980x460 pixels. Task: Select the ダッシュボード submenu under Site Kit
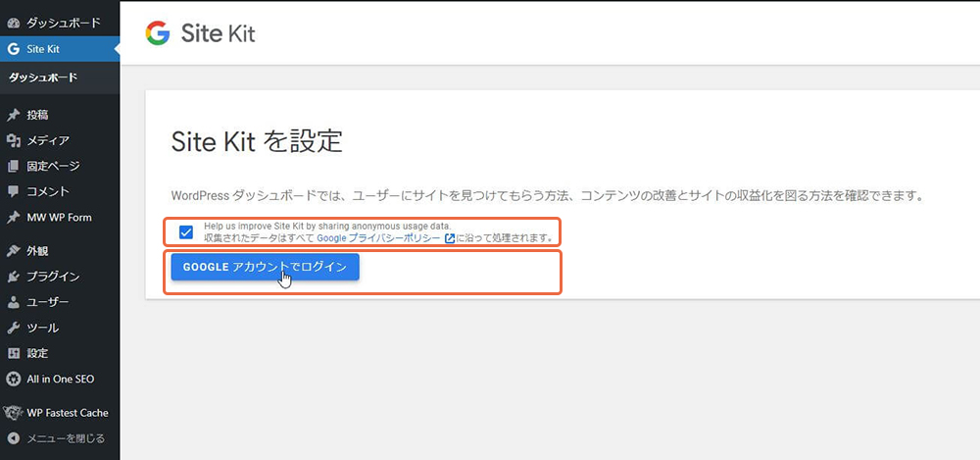[60, 77]
